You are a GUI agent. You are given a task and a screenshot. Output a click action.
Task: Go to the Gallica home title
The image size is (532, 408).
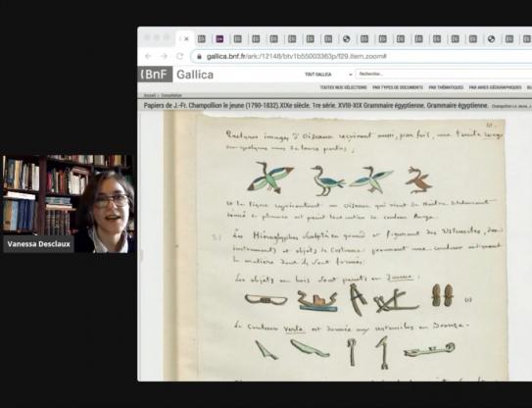[195, 75]
